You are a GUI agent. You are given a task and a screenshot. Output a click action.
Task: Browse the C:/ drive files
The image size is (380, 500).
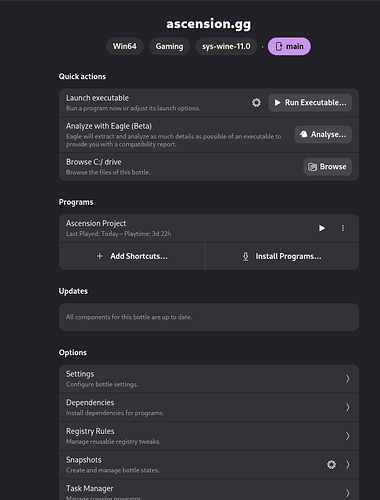(327, 167)
